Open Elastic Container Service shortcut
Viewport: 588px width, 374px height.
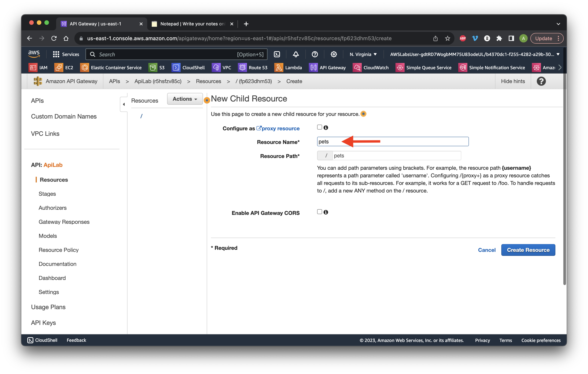tap(111, 68)
